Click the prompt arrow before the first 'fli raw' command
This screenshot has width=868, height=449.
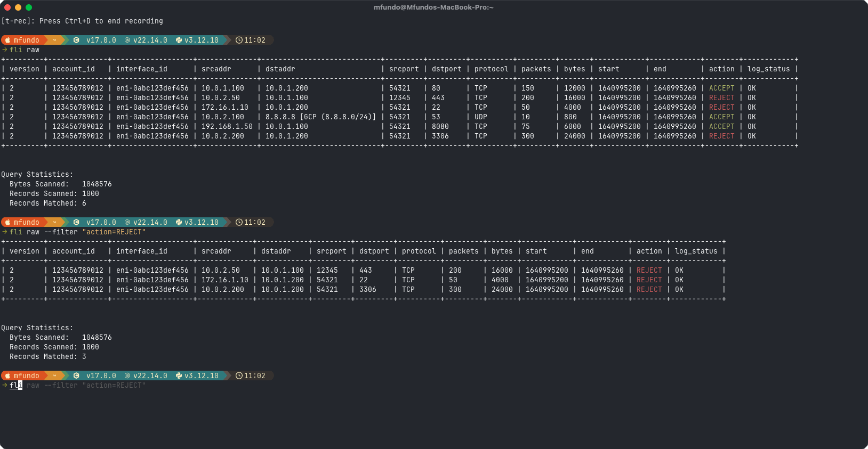tap(4, 50)
